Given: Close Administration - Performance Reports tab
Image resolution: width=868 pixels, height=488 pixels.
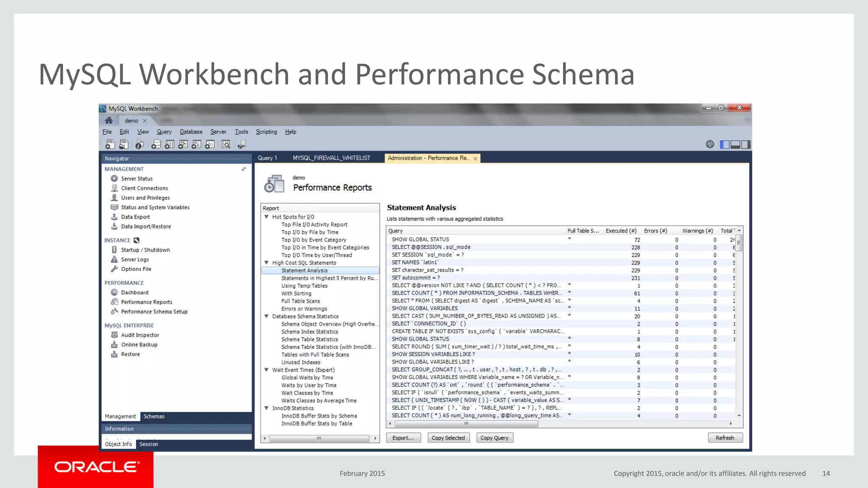Looking at the screenshot, I should (x=475, y=158).
